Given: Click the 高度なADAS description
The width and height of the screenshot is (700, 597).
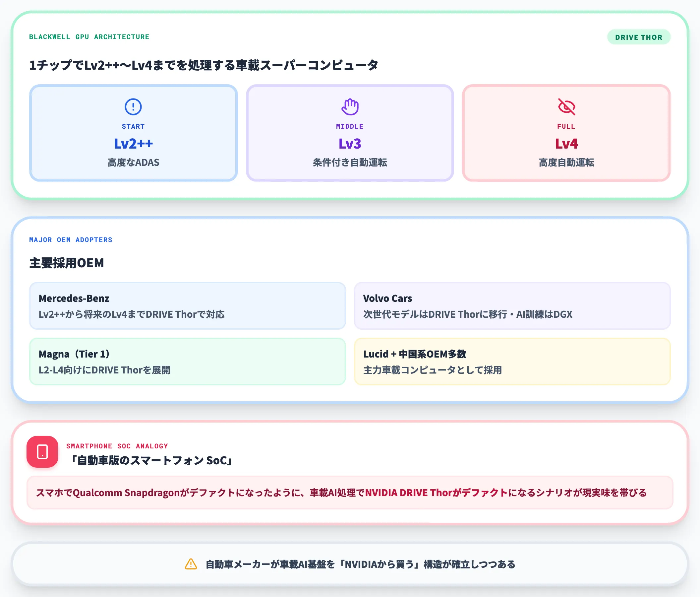Looking at the screenshot, I should click(x=134, y=163).
